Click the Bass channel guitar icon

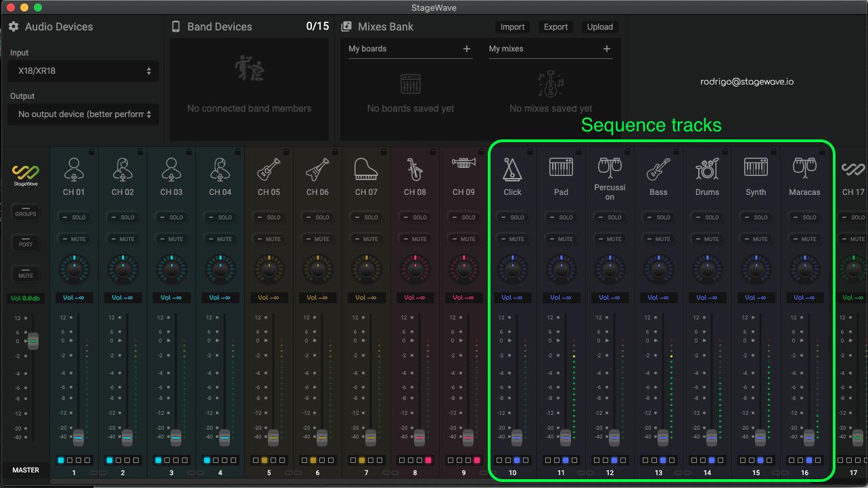(x=658, y=169)
